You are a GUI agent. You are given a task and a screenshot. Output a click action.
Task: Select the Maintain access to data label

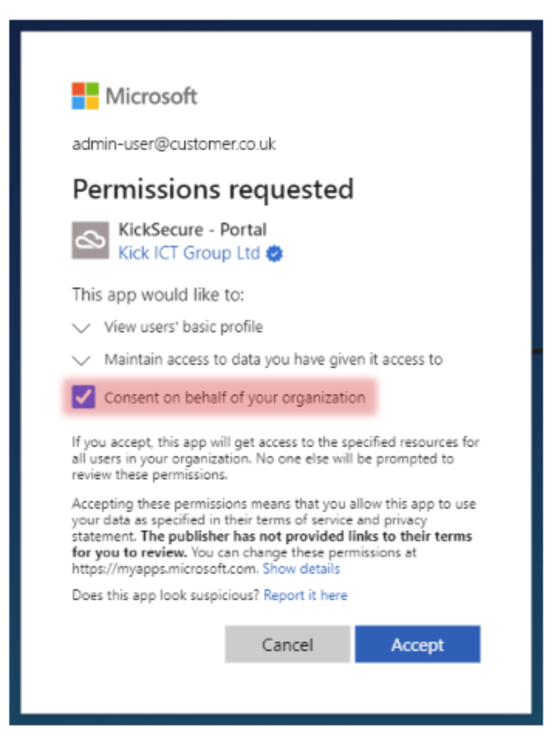point(273,360)
